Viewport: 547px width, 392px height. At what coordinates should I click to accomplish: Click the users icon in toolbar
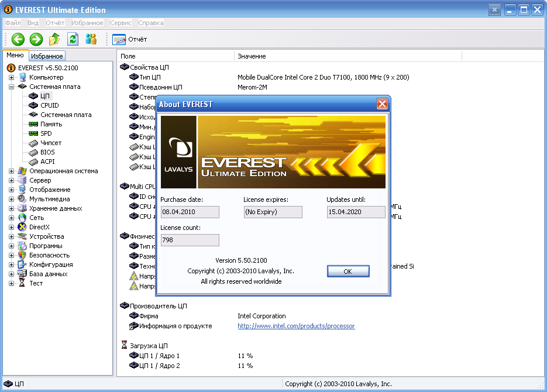click(x=91, y=39)
